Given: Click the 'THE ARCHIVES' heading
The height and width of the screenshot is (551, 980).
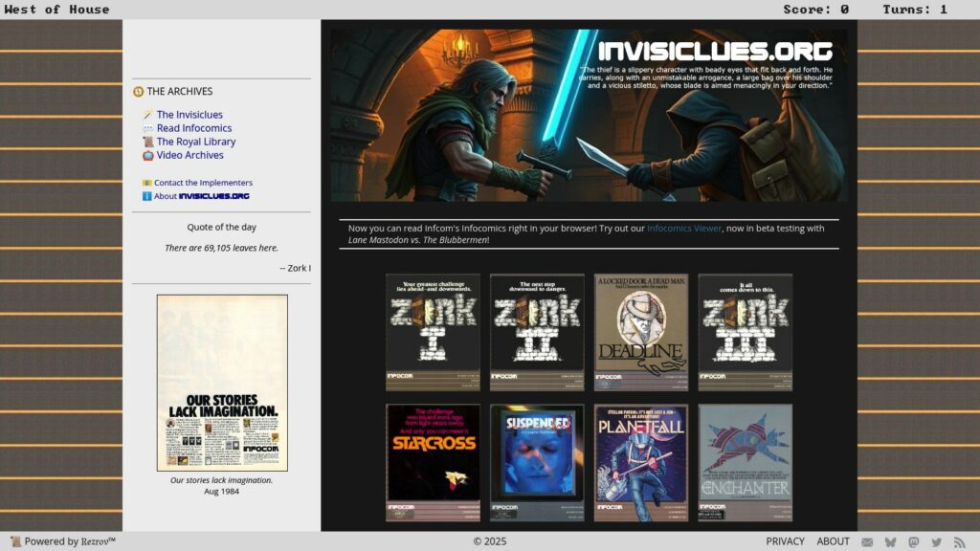Looking at the screenshot, I should tap(179, 91).
